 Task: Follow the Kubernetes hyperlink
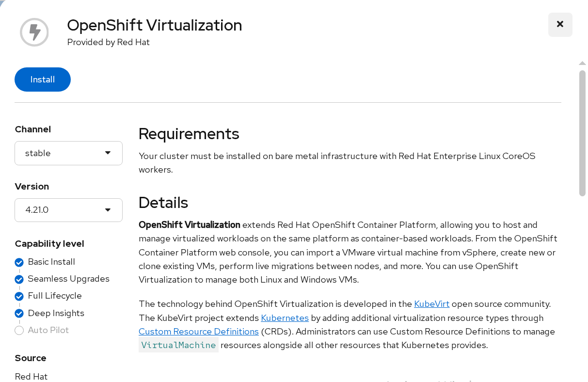coord(285,318)
